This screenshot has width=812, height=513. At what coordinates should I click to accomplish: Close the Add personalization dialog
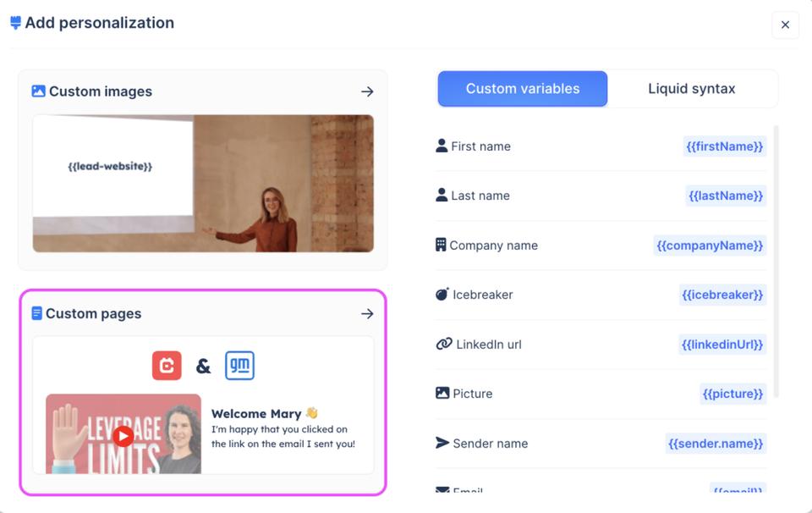pyautogui.click(x=785, y=25)
